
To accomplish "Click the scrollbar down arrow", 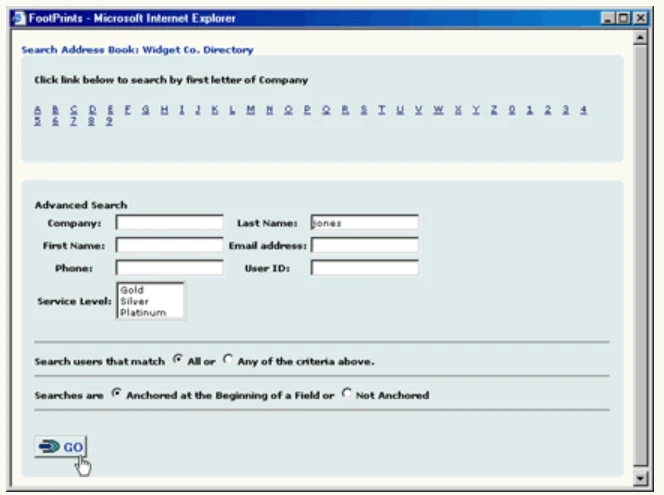I will pyautogui.click(x=640, y=478).
